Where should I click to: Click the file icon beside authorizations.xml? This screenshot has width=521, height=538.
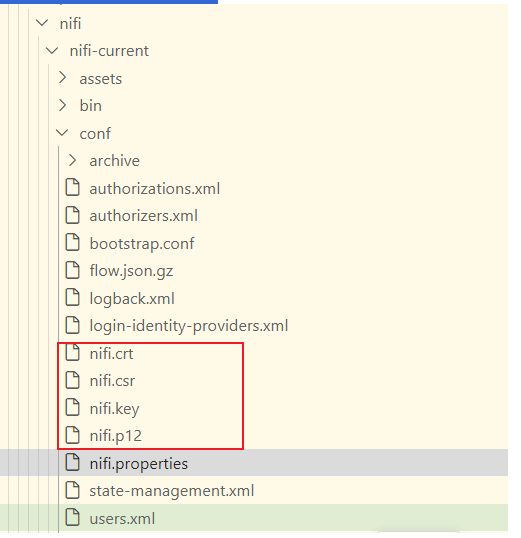[x=73, y=188]
